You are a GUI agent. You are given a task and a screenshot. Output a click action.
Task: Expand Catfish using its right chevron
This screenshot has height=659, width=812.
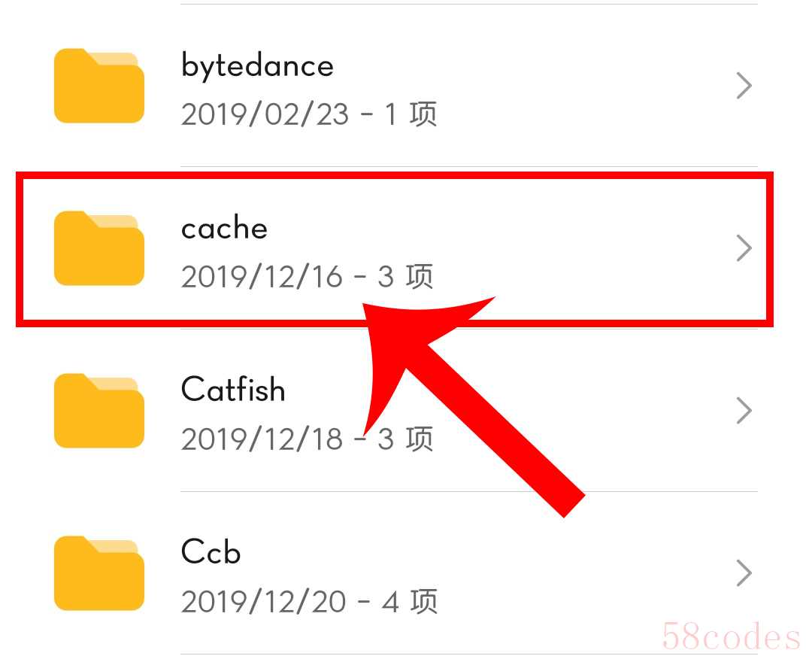coord(744,410)
